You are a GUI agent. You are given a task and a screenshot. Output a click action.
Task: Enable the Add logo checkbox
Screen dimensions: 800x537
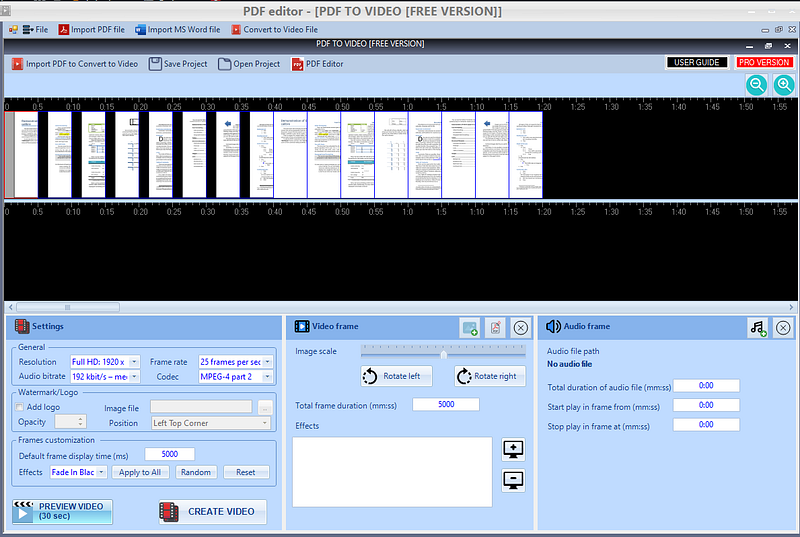tap(19, 407)
